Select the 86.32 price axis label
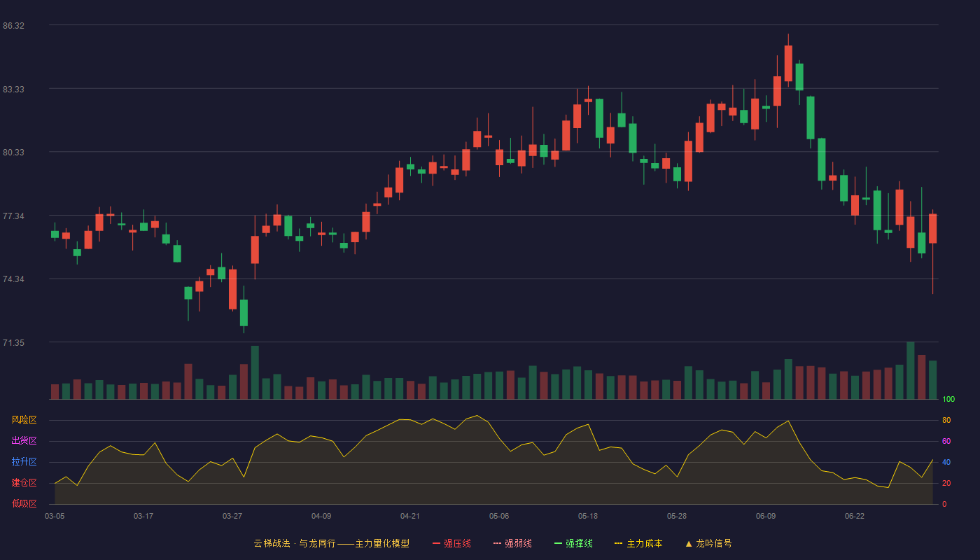The image size is (980, 560). (x=13, y=26)
